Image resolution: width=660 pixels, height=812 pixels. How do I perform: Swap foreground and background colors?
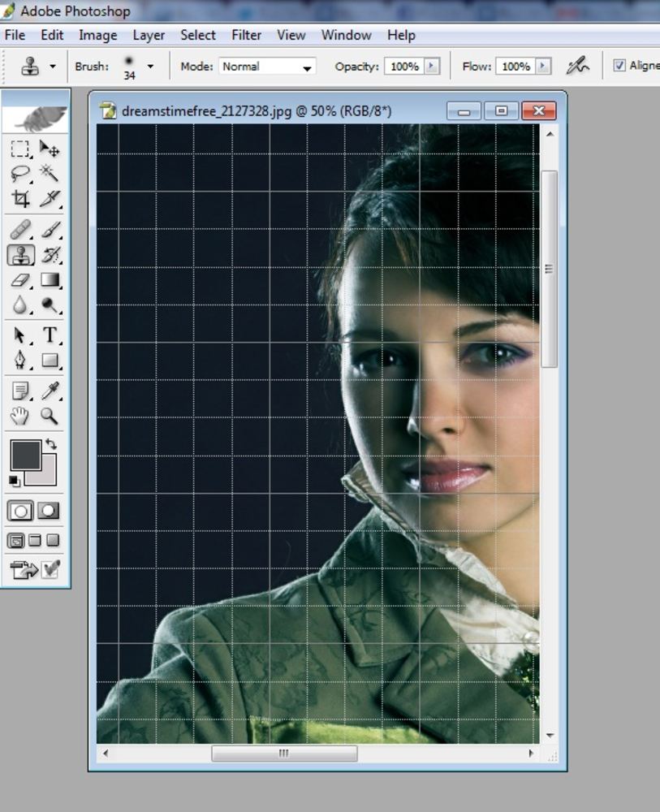(x=50, y=444)
